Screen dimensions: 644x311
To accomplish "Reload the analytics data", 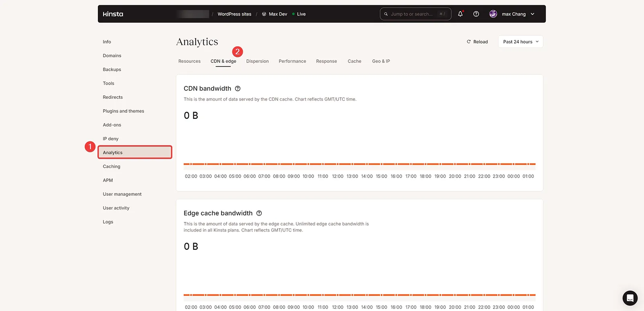I will click(x=477, y=42).
